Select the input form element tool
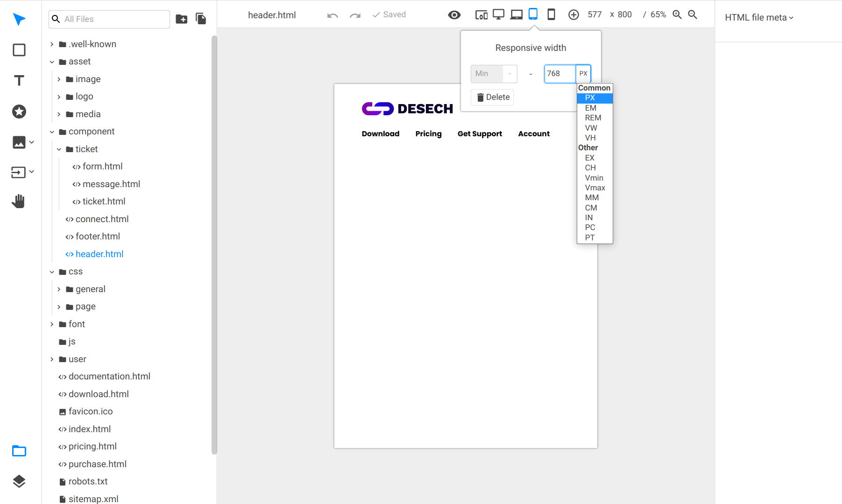The width and height of the screenshot is (842, 504). click(x=19, y=172)
